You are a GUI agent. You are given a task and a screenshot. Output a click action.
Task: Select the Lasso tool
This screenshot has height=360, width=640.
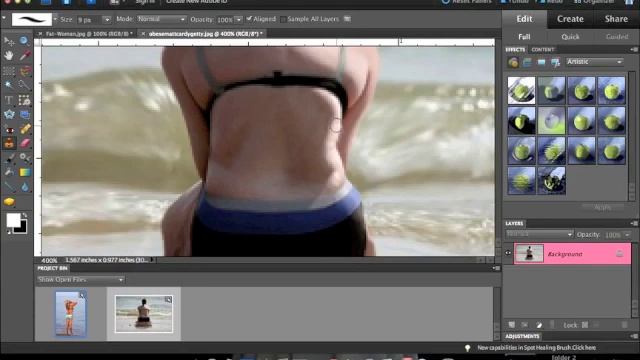point(24,71)
